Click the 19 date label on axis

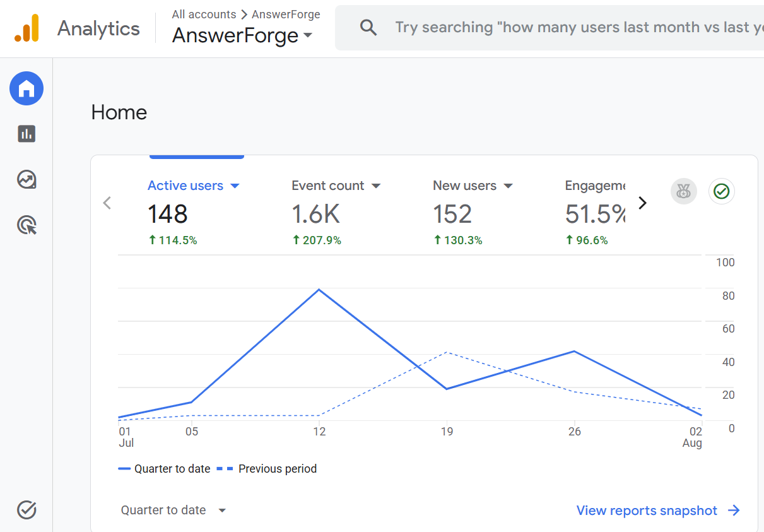coord(447,432)
